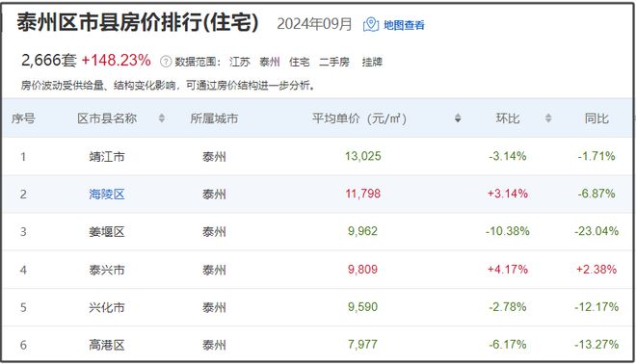Choose the 住宅 filter tag
Viewport: 636px width, 364px height.
click(300, 62)
